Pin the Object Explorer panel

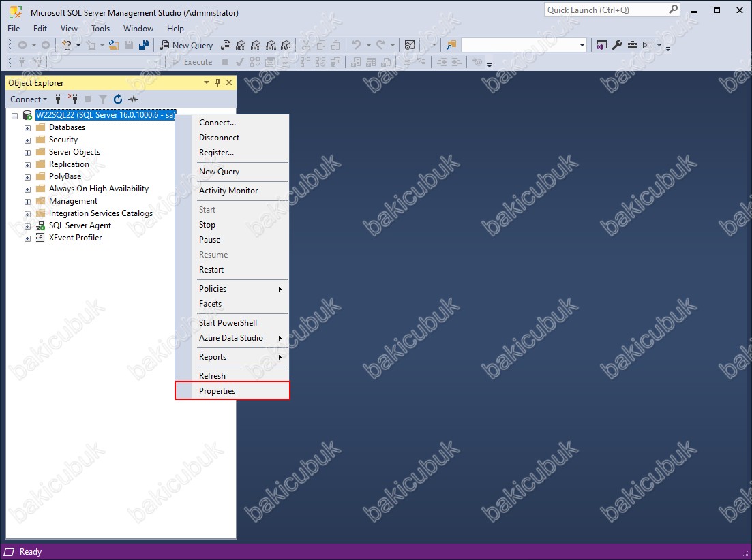[x=217, y=82]
